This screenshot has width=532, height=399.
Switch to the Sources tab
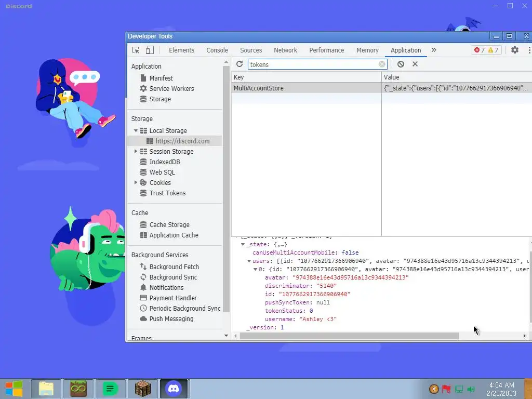[251, 50]
